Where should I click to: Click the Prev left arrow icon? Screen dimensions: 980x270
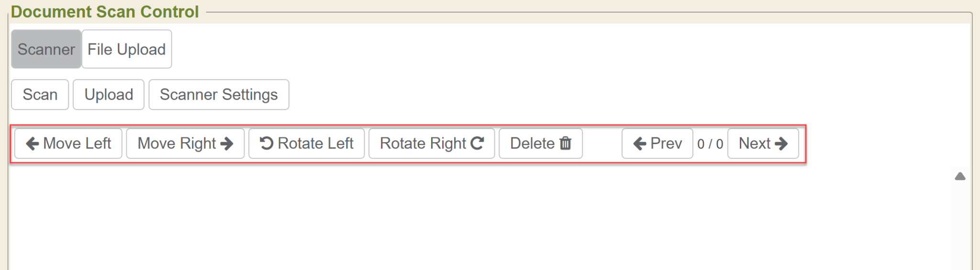(640, 144)
